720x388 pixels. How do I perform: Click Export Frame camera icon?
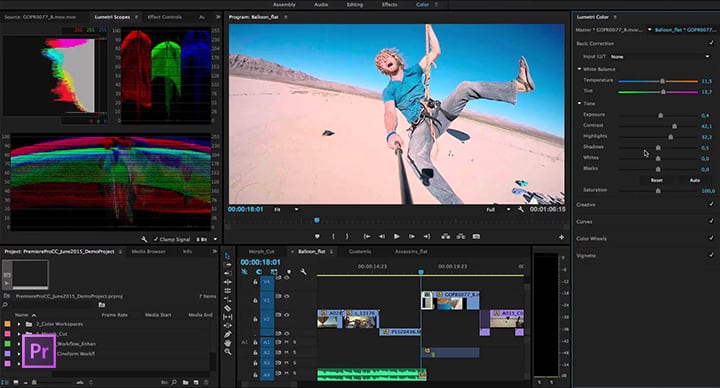pos(476,236)
